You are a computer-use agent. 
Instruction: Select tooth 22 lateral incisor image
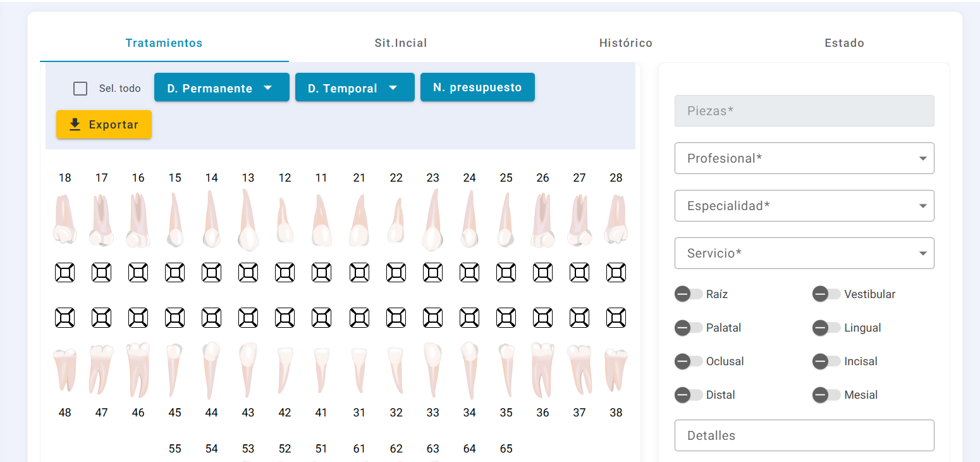396,221
